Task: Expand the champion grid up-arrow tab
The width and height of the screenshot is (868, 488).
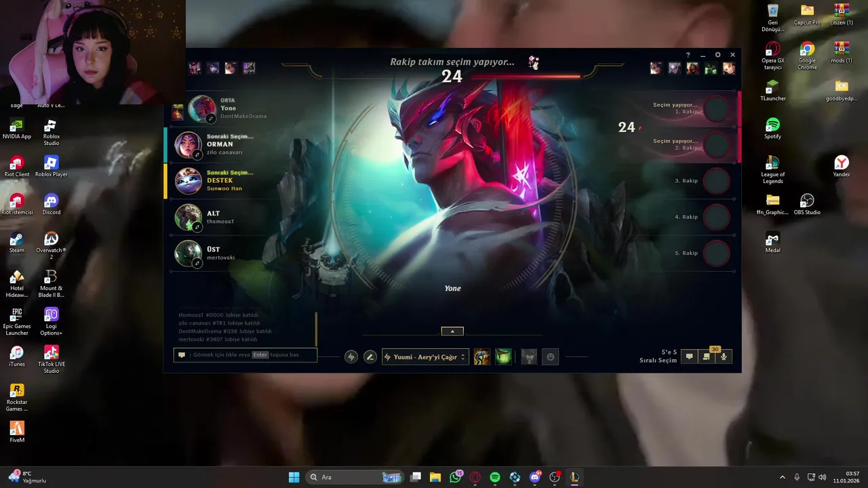Action: pyautogui.click(x=452, y=331)
